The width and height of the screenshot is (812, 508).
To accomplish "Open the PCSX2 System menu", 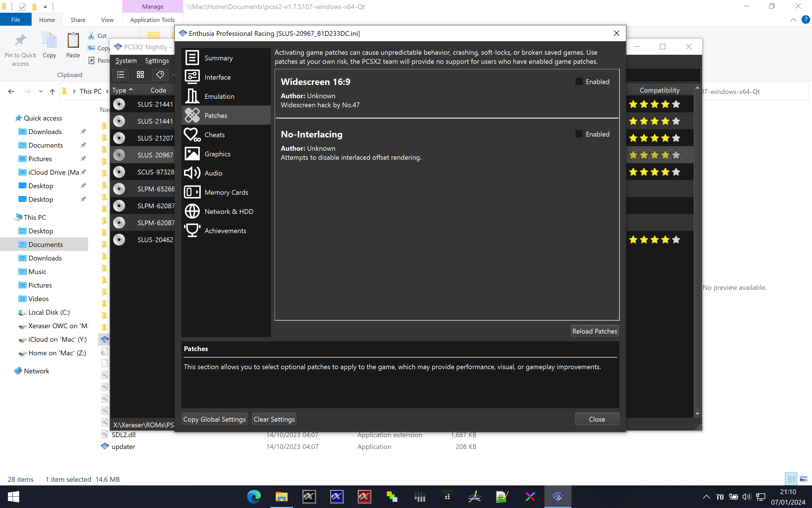I will (126, 60).
